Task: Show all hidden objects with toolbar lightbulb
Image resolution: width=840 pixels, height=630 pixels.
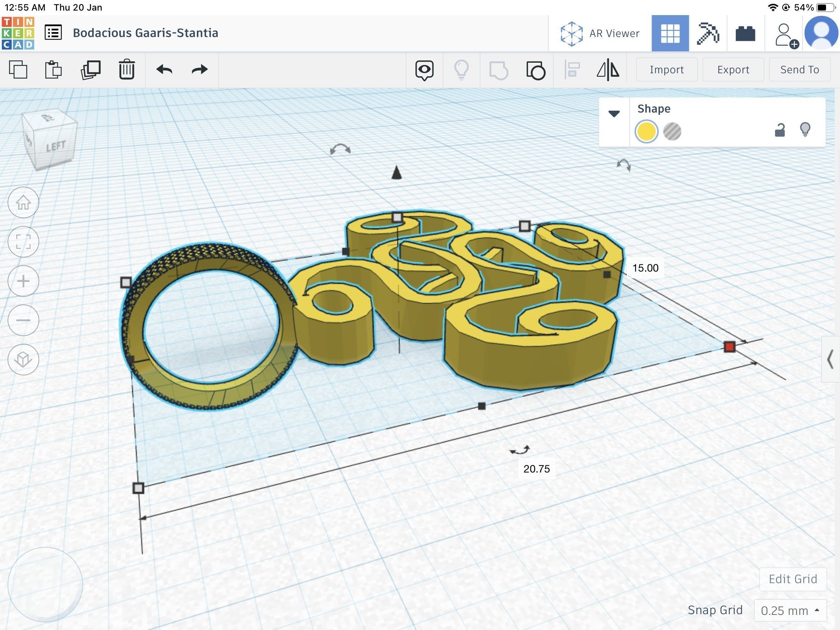Action: [462, 69]
